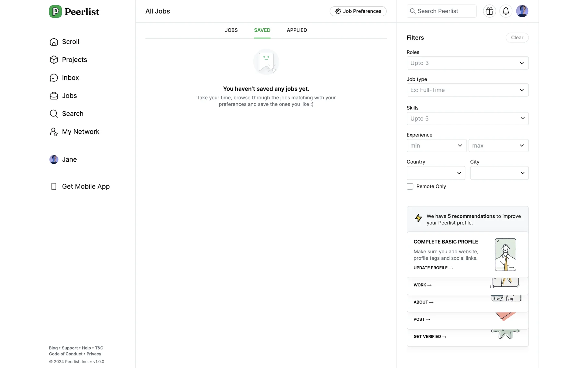Switch to the Applied tab
The height and width of the screenshot is (368, 588).
pos(296,30)
